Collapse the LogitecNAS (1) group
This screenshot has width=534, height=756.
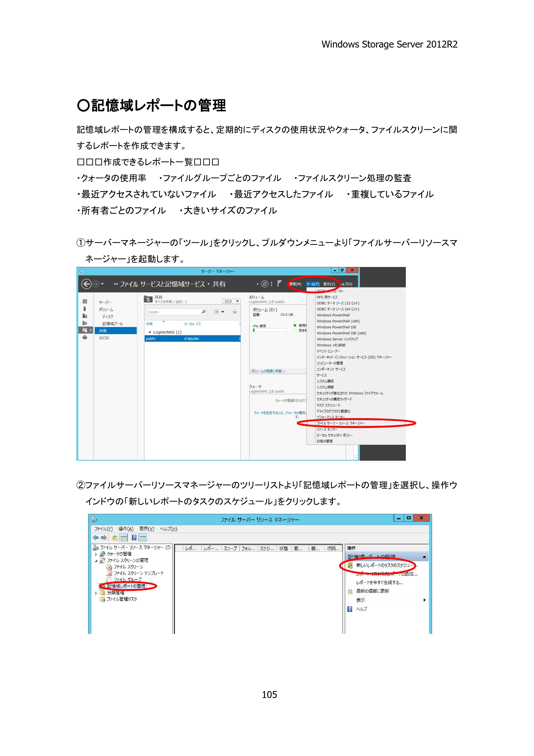click(150, 332)
